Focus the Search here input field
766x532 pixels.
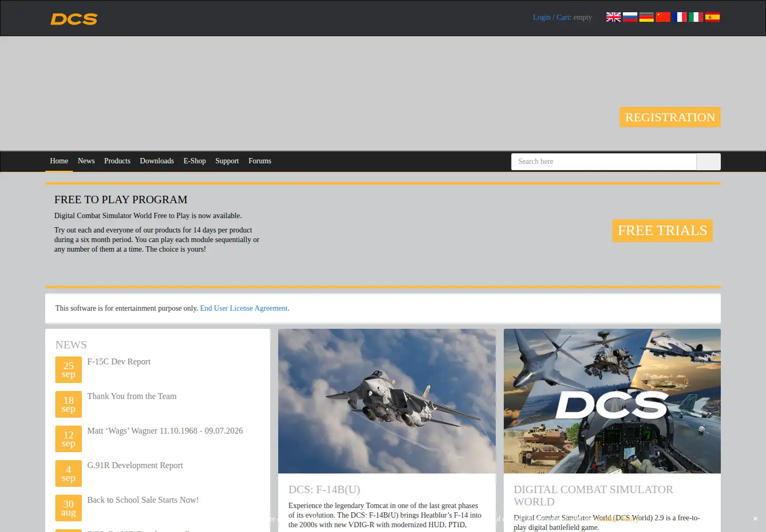click(604, 162)
